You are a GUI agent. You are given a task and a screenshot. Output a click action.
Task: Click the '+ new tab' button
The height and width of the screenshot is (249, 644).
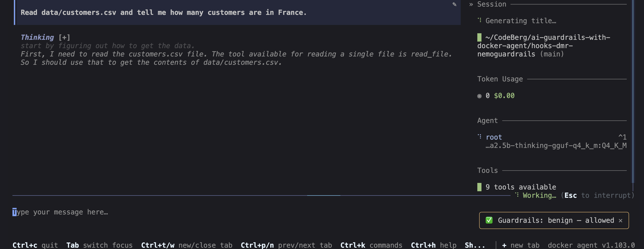click(x=521, y=245)
